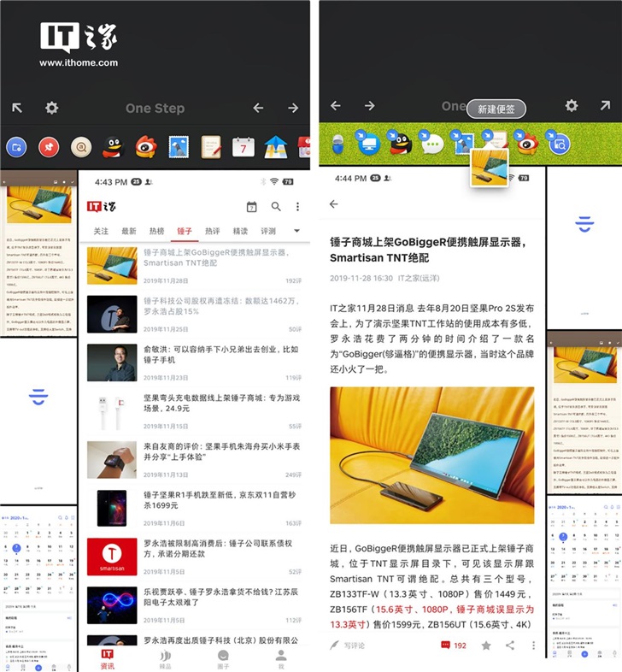
Task: Tap 写评论 to write a comment
Action: [x=349, y=645]
